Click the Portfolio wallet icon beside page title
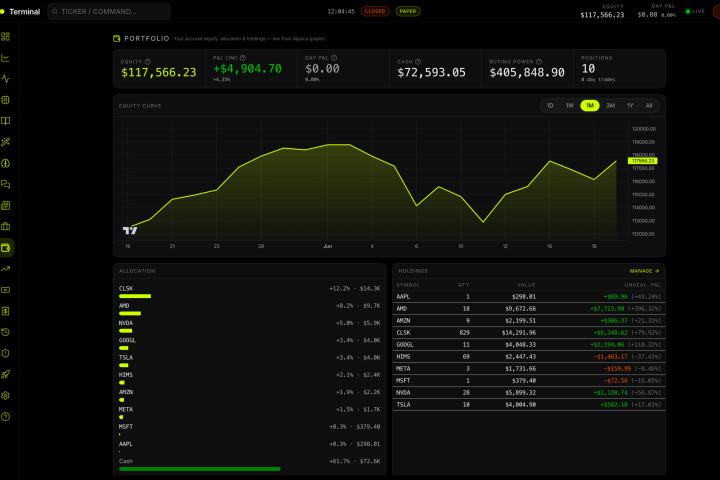 pos(117,39)
